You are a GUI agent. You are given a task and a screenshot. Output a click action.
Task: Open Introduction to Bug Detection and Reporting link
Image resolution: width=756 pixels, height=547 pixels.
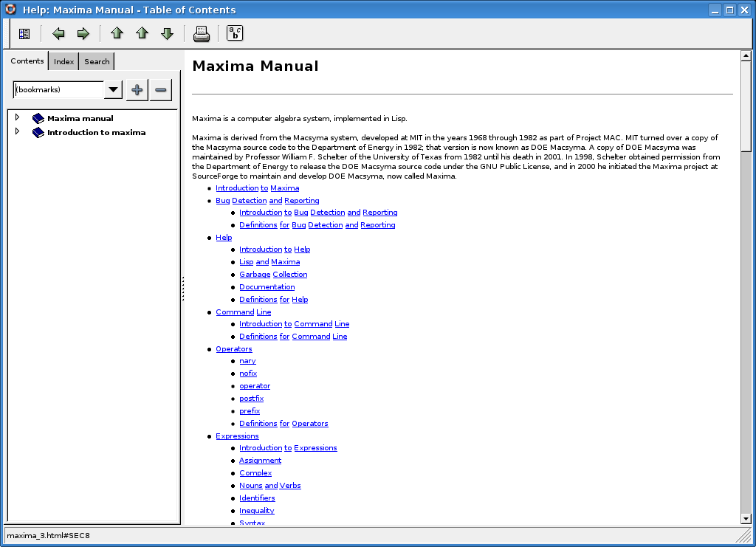coord(318,212)
